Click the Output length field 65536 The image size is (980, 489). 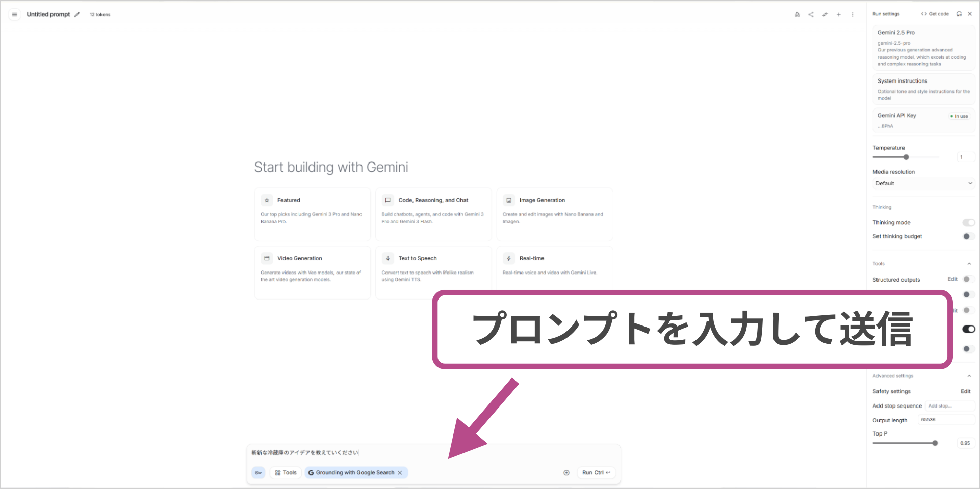point(946,420)
